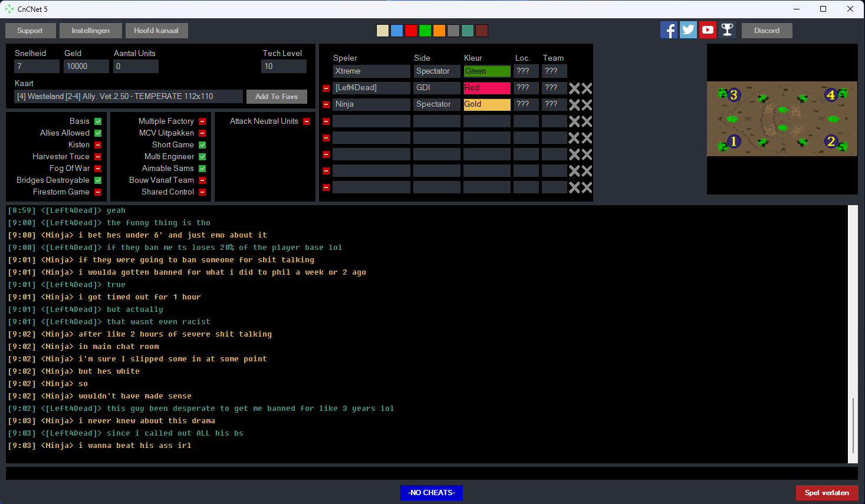
Task: Open the Instellingen menu
Action: 91,31
